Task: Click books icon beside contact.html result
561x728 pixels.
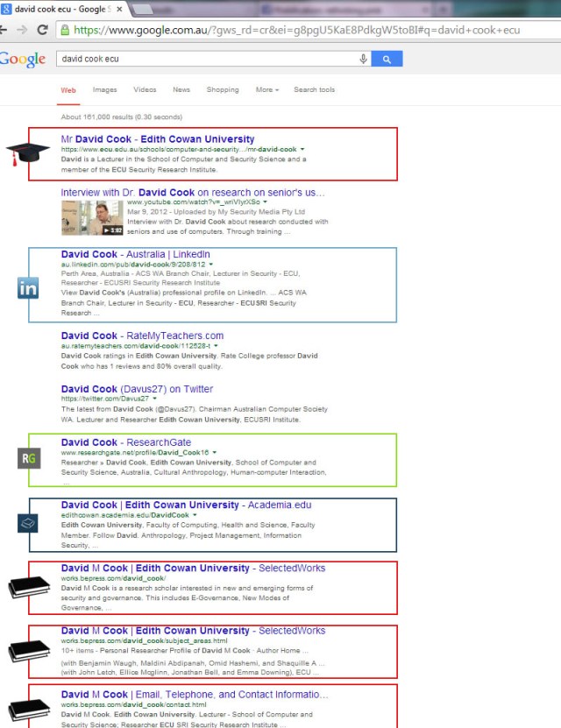Action: (x=29, y=710)
